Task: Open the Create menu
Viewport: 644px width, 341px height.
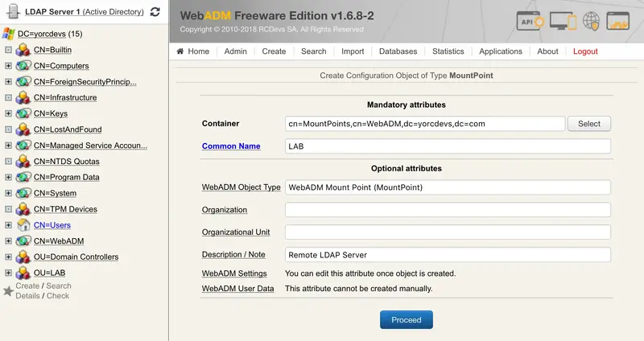Action: click(274, 51)
